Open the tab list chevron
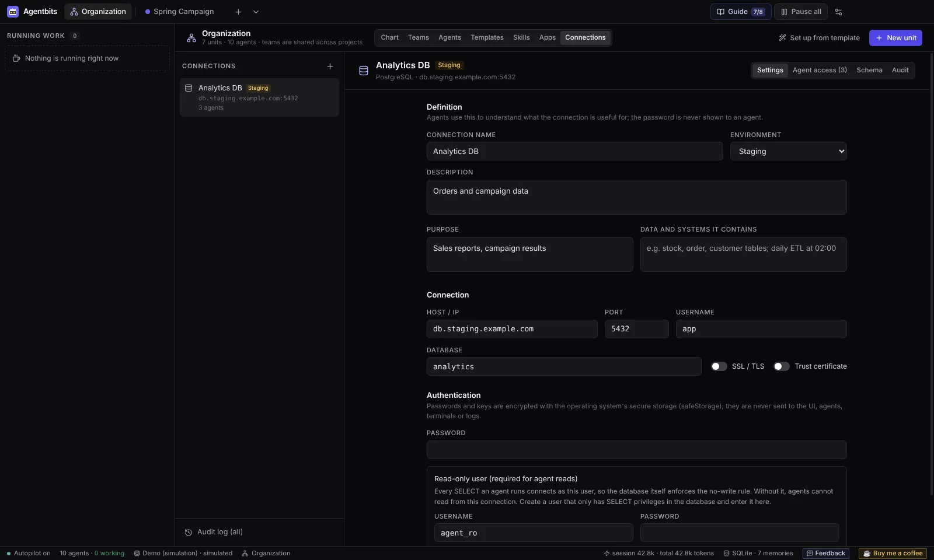 (x=256, y=12)
